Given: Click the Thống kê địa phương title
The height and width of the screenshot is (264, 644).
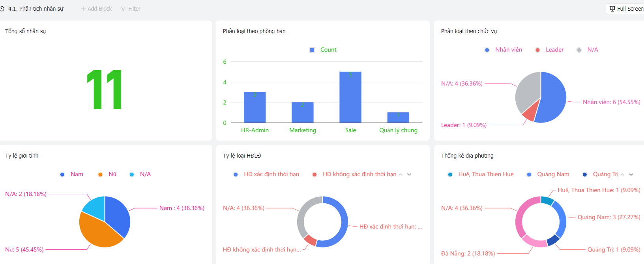Looking at the screenshot, I should click(x=467, y=156).
